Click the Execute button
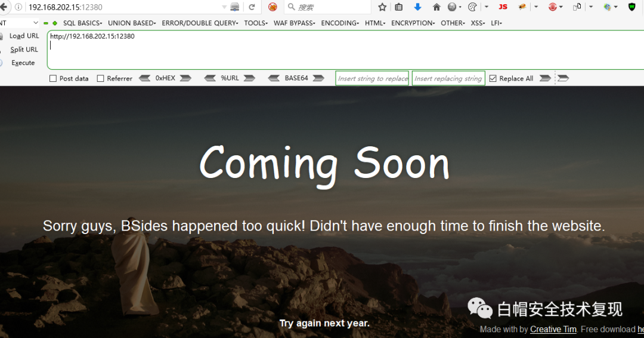 23,63
